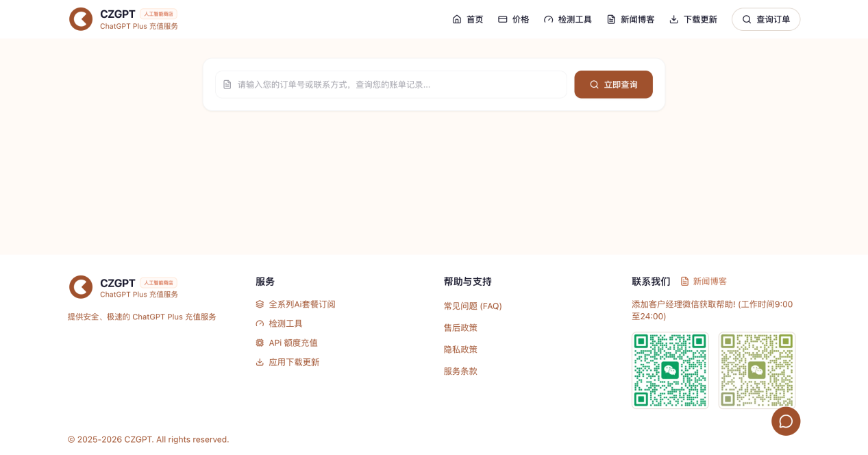Image resolution: width=868 pixels, height=455 pixels.
Task: Click the gauge icon beside footer 检测工具
Action: pos(260,323)
